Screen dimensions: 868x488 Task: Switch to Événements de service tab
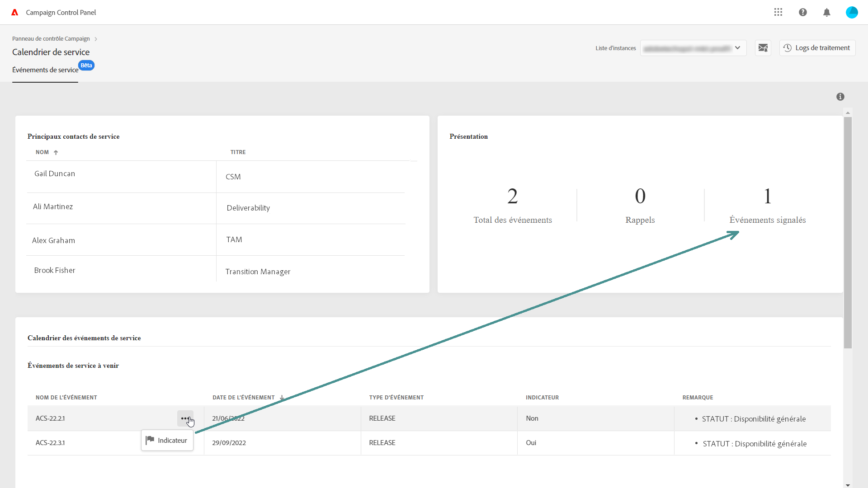(x=45, y=70)
